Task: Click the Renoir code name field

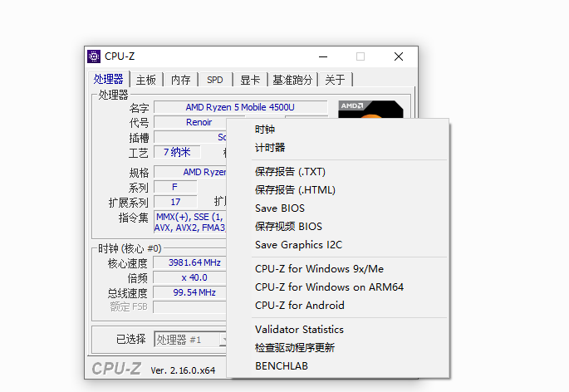Action: pos(190,122)
